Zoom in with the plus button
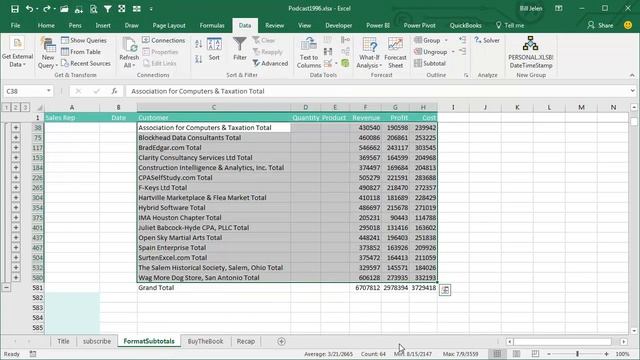 pyautogui.click(x=607, y=354)
